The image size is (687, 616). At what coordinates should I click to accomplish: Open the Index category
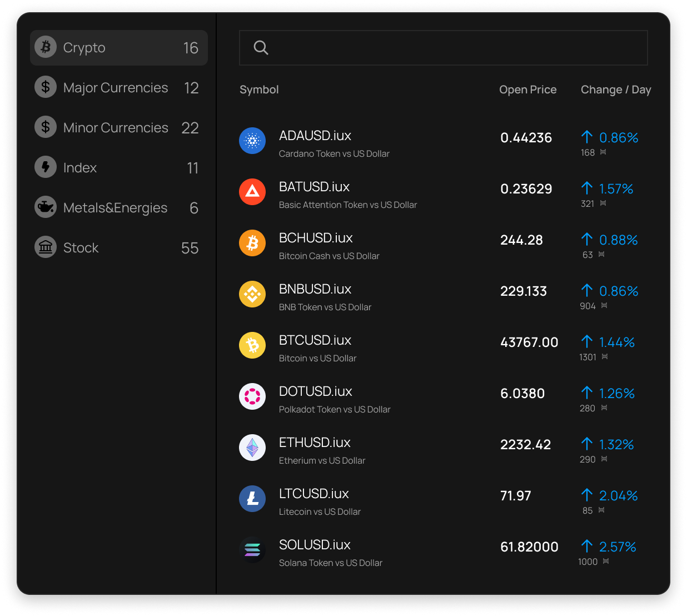(119, 168)
